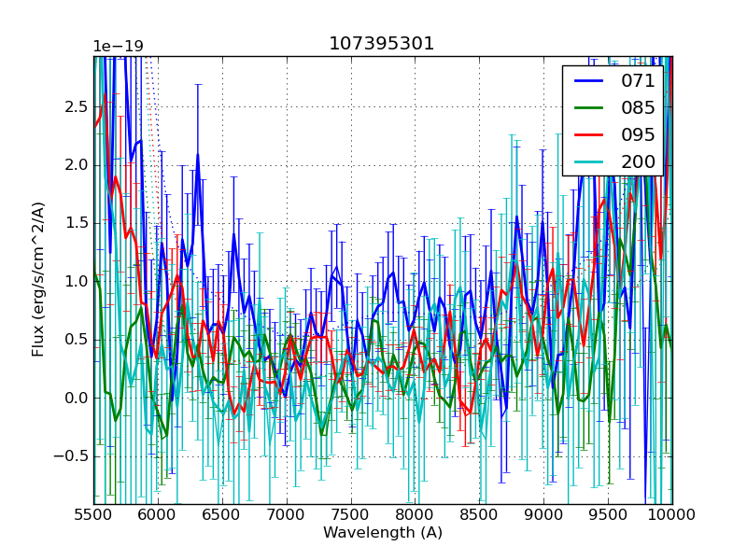Select the 095 legend label
The height and width of the screenshot is (560, 747).
coord(639,134)
